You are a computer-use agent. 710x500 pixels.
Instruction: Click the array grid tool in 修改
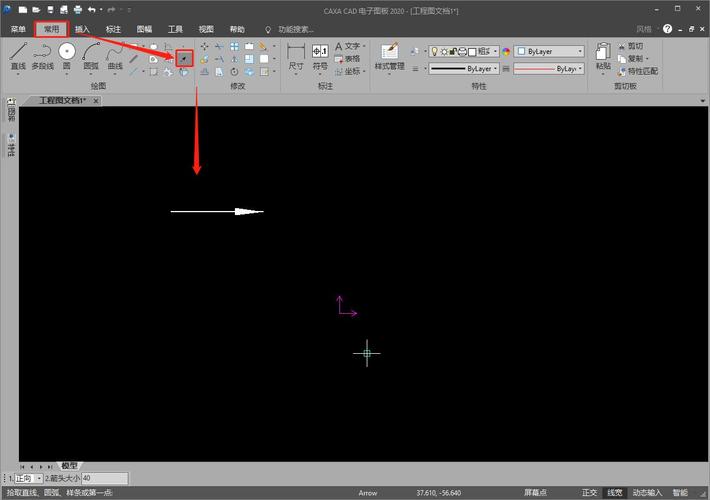coord(234,46)
